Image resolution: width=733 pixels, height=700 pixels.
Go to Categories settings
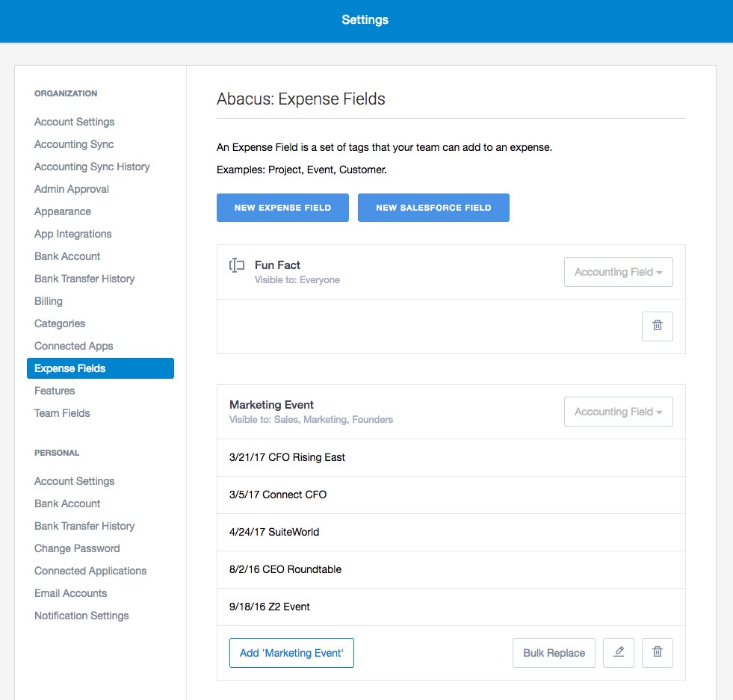pos(60,323)
